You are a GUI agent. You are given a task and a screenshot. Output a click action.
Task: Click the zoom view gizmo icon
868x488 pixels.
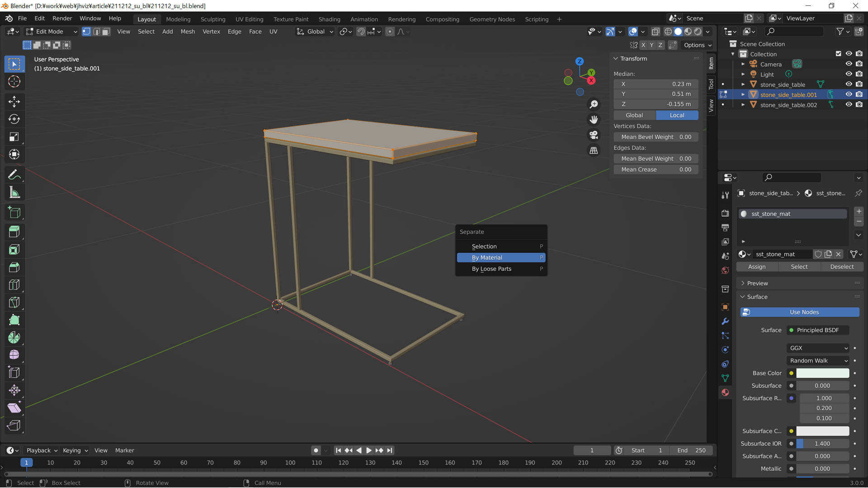point(594,104)
